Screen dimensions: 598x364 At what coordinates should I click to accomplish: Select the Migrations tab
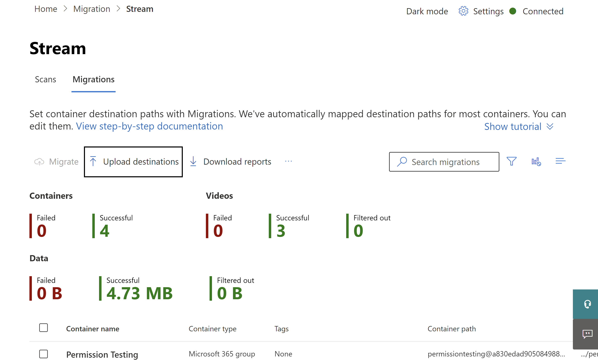click(93, 79)
